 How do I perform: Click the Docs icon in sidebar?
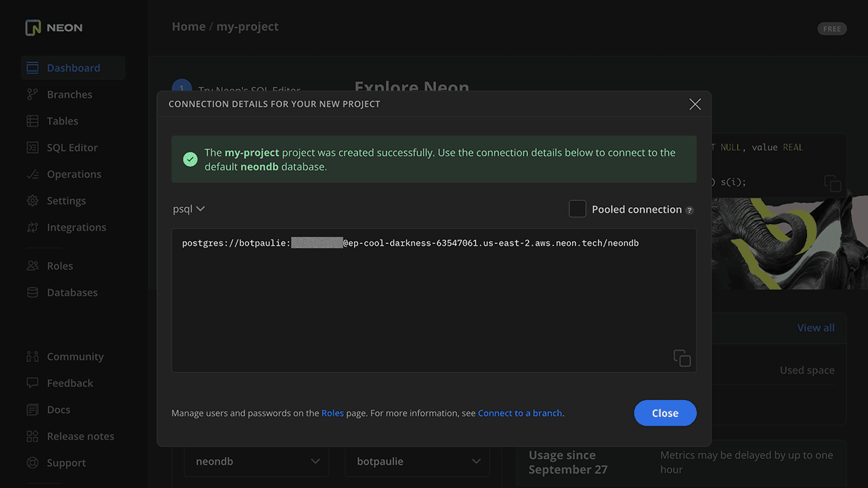pos(32,409)
